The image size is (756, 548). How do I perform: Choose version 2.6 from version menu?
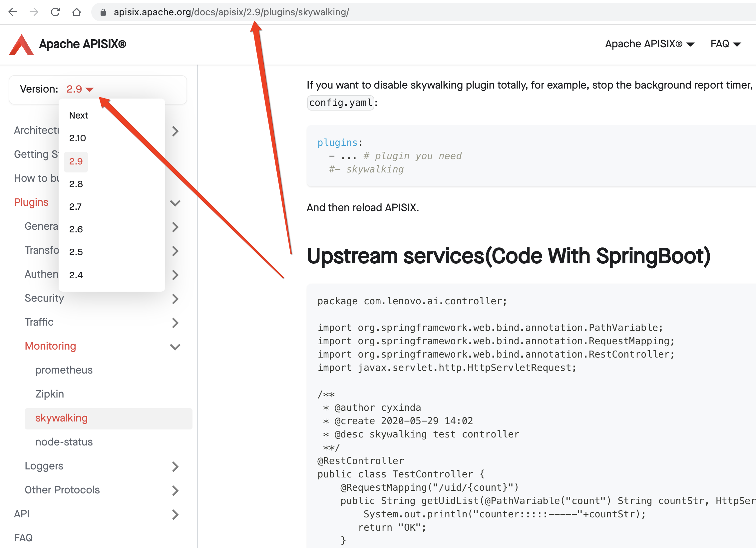[x=76, y=229]
